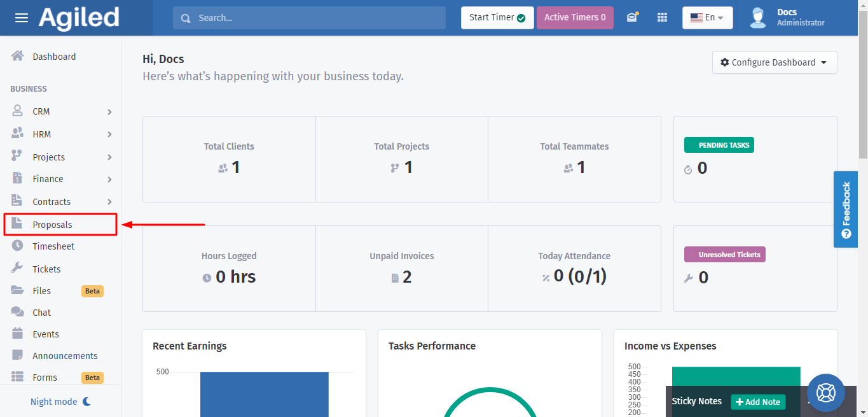Click the Start Timer button
This screenshot has width=868, height=417.
[497, 18]
